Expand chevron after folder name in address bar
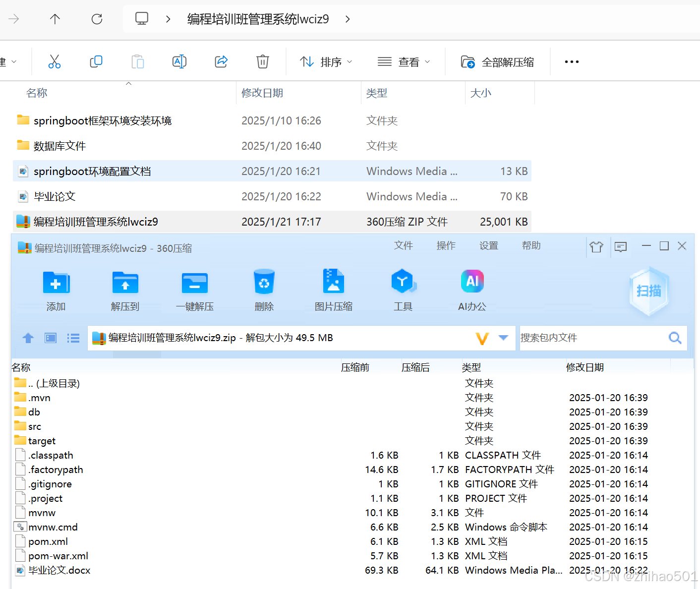 348,19
